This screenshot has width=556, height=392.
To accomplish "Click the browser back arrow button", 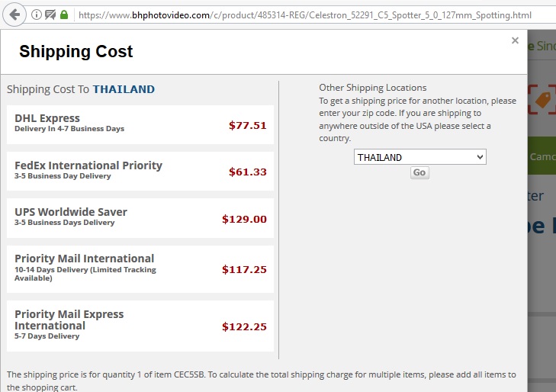I will point(14,14).
